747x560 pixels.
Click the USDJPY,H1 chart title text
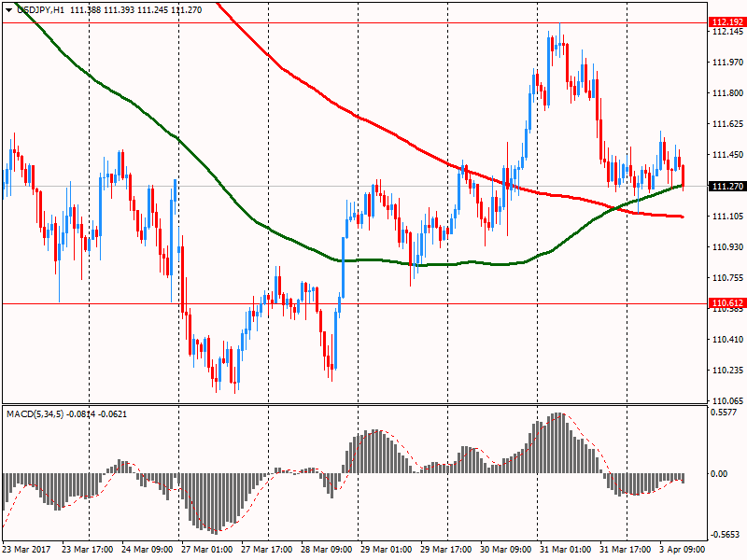40,10
